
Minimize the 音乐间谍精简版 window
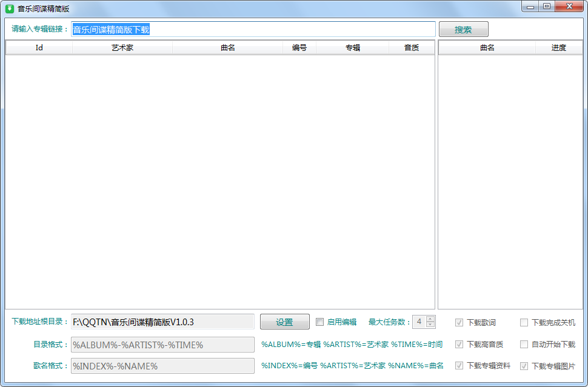point(530,7)
